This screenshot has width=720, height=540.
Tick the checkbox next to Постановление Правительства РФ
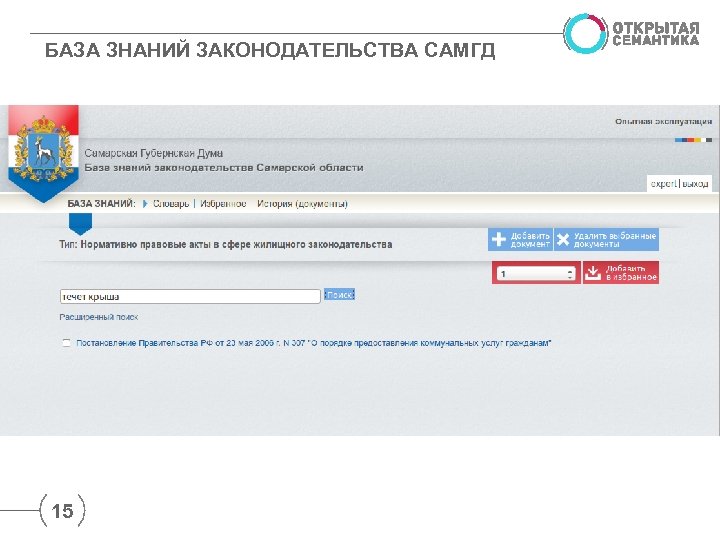click(67, 343)
